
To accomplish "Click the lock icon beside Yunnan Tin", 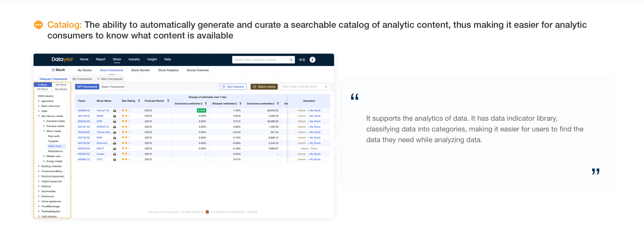I will 114,110.
